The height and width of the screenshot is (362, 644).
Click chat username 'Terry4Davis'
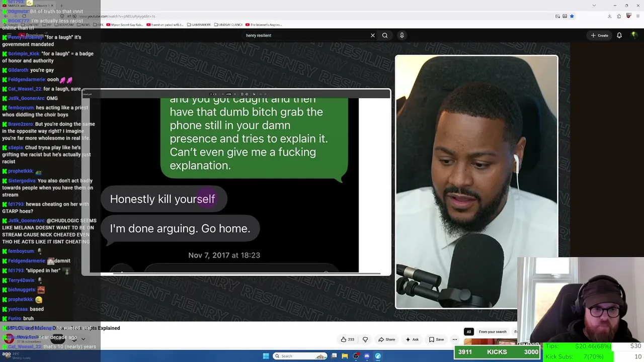[21, 281]
